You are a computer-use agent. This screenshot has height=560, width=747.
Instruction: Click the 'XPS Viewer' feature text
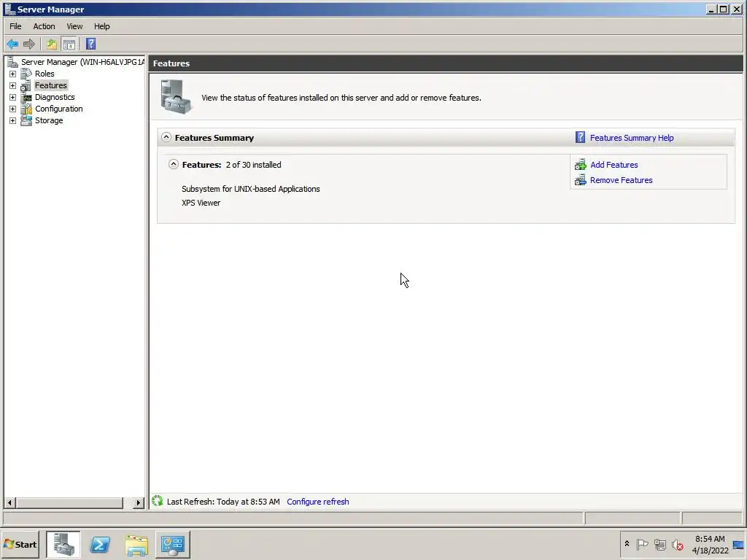pos(201,203)
